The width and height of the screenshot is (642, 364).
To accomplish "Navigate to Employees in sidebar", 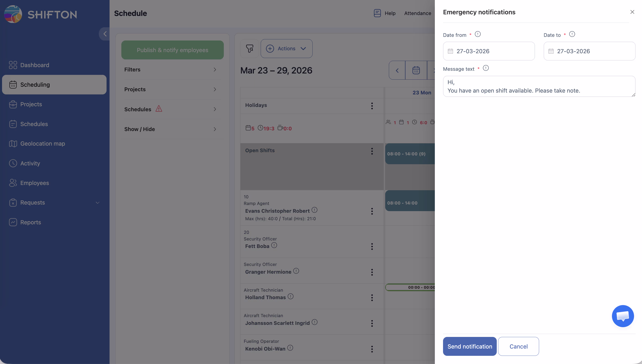I will 35,183.
